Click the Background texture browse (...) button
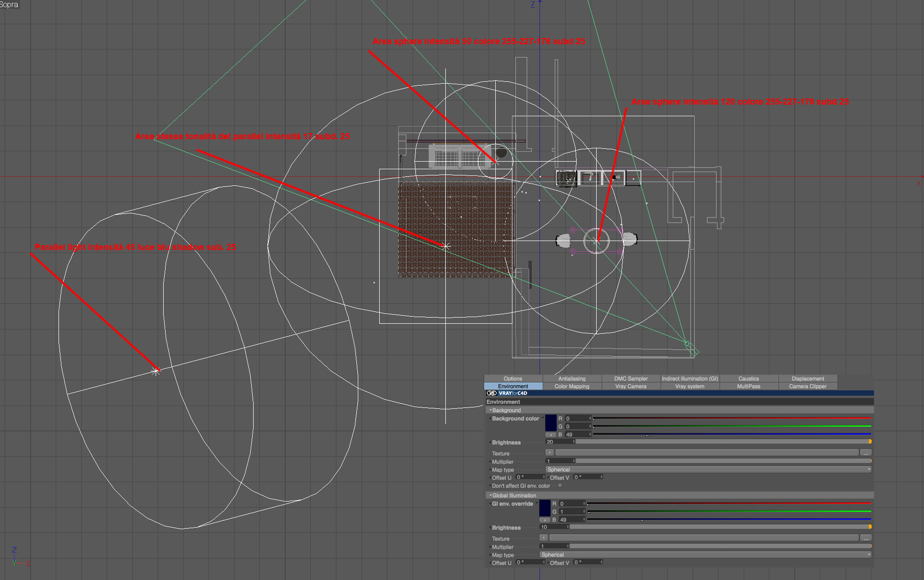The height and width of the screenshot is (580, 924). pyautogui.click(x=866, y=453)
